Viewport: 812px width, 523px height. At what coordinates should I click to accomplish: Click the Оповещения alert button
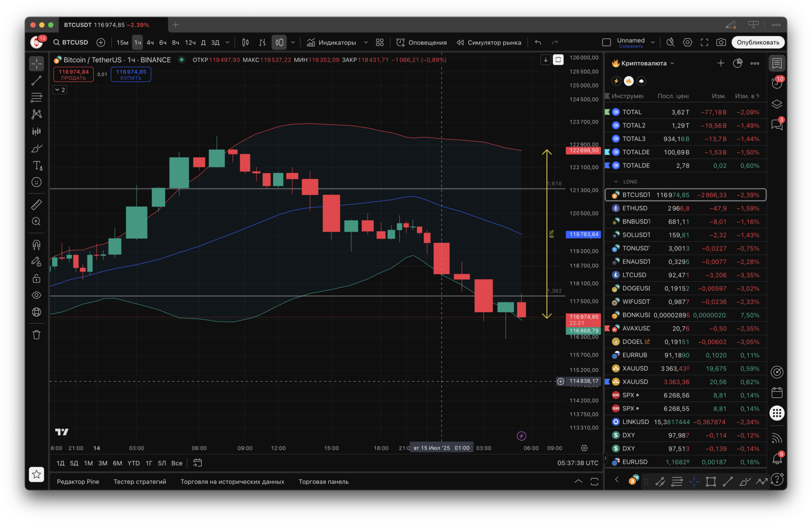pos(421,43)
